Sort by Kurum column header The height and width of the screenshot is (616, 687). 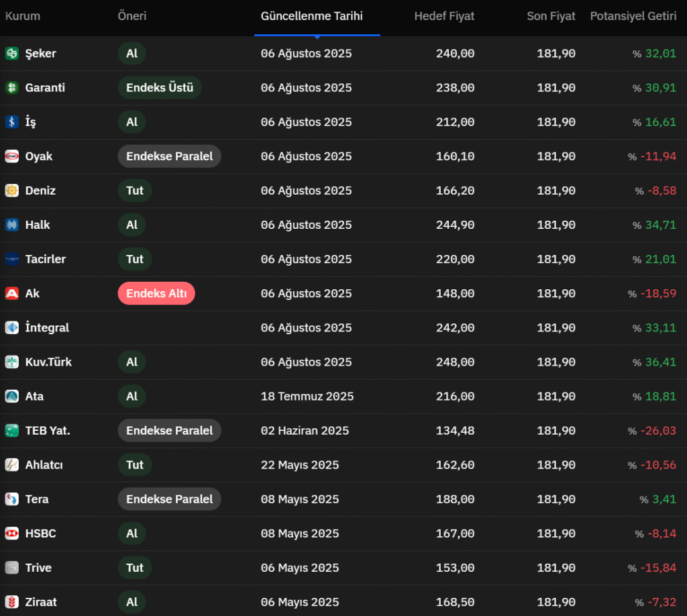point(23,16)
